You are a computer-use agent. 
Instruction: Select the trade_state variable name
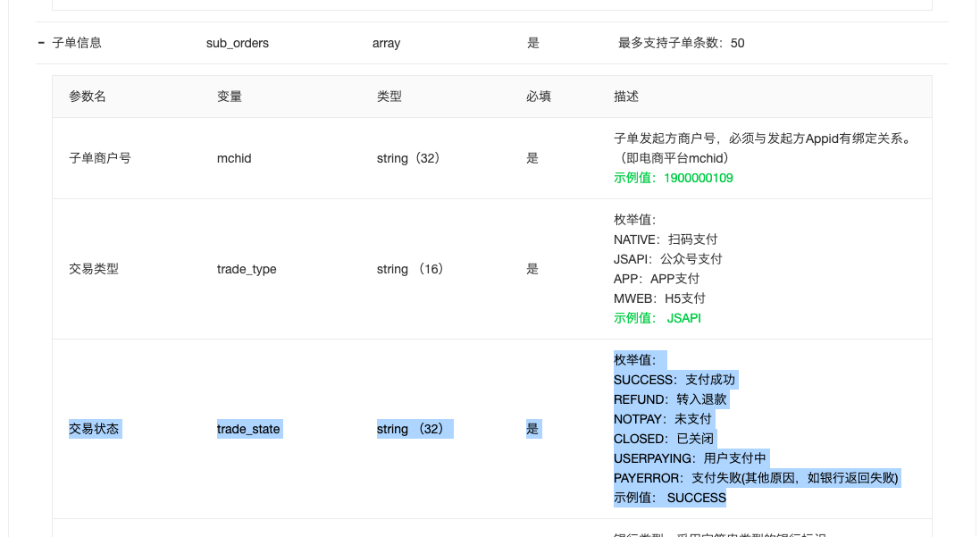click(248, 429)
